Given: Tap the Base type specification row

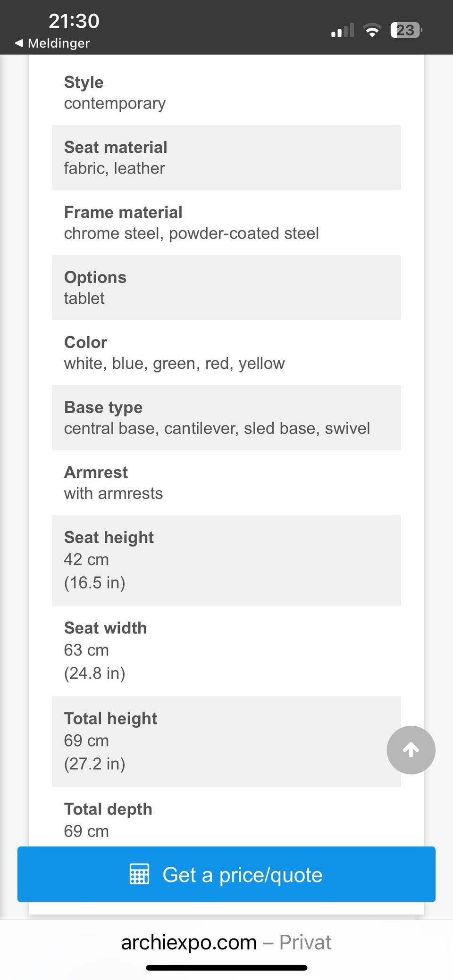Looking at the screenshot, I should point(226,418).
